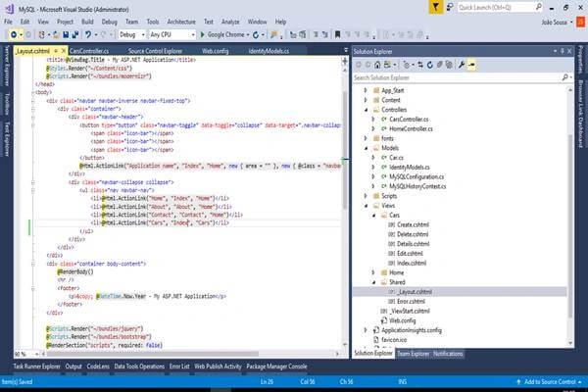This screenshot has width=588, height=392.
Task: Click Solution Explorer refresh icon
Action: point(430,65)
